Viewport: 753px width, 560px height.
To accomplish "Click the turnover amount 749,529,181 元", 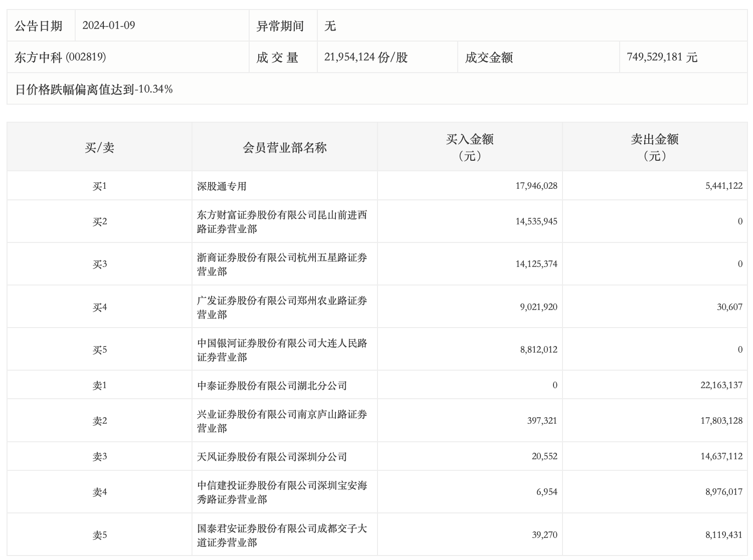I will coord(662,57).
